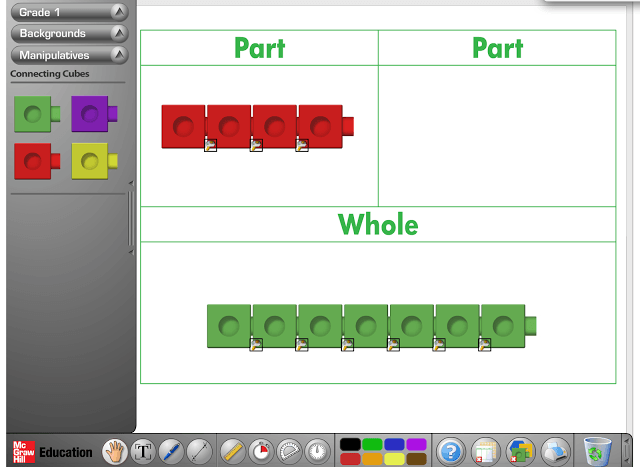This screenshot has width=640, height=467.
Task: Select the blue pen drawing tool
Action: click(171, 451)
